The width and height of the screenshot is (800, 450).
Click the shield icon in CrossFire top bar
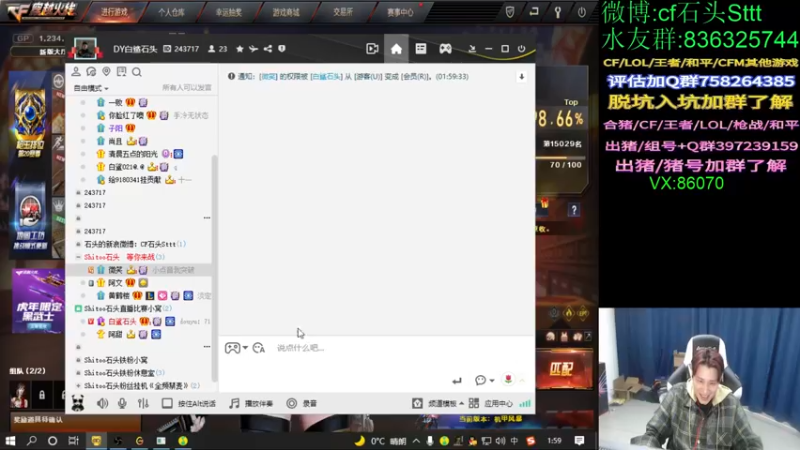510,12
